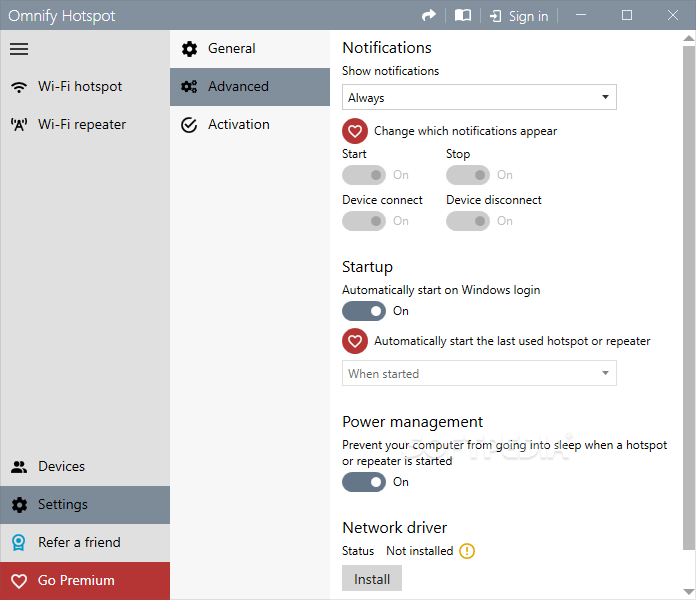Close the Omnify Hotspot window
The image size is (696, 600).
tap(672, 16)
